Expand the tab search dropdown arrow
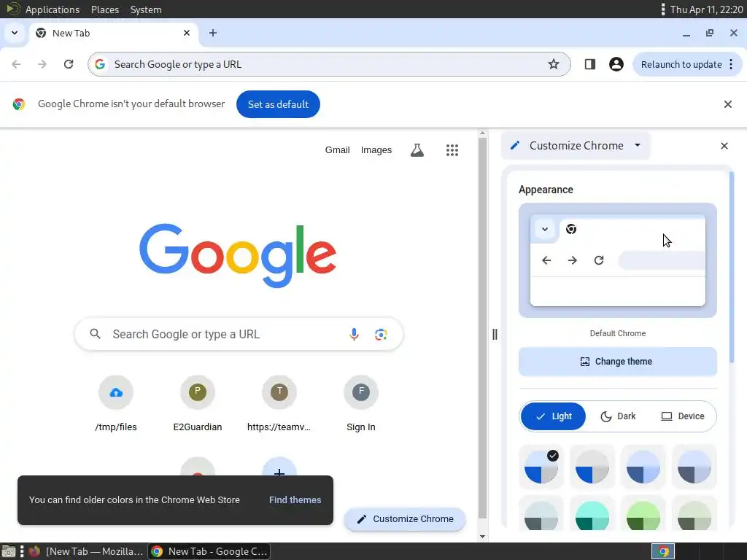 pos(15,33)
